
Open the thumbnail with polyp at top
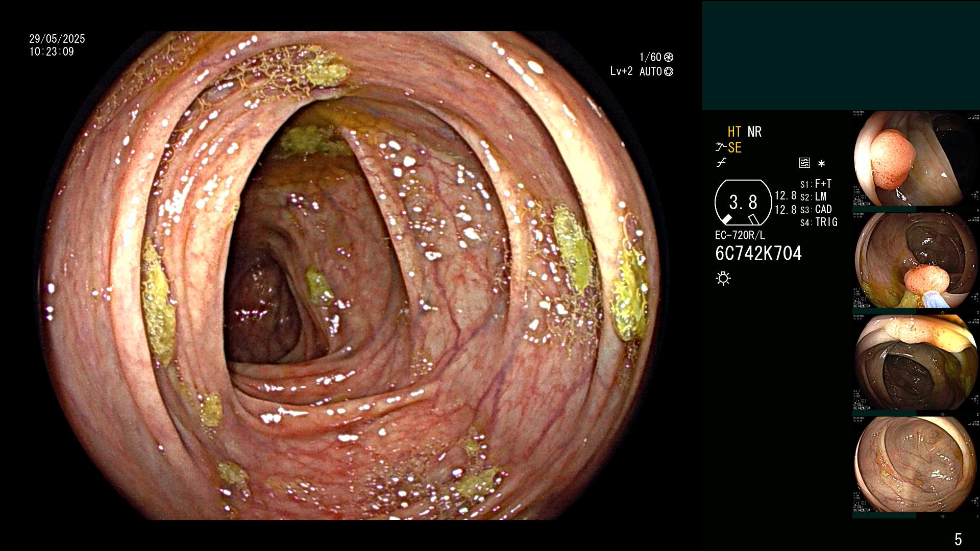916,363
